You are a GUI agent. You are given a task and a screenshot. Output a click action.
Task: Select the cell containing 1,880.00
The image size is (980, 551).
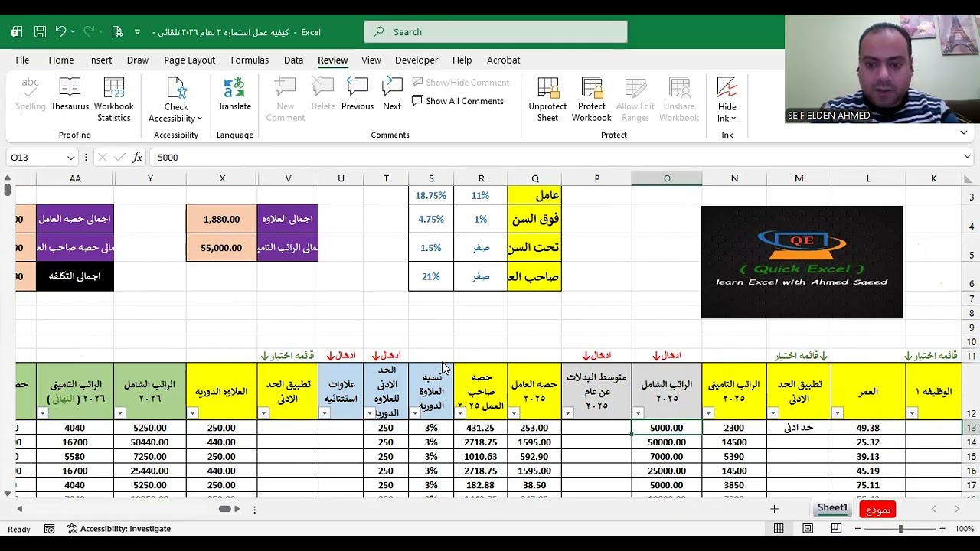[x=222, y=219]
